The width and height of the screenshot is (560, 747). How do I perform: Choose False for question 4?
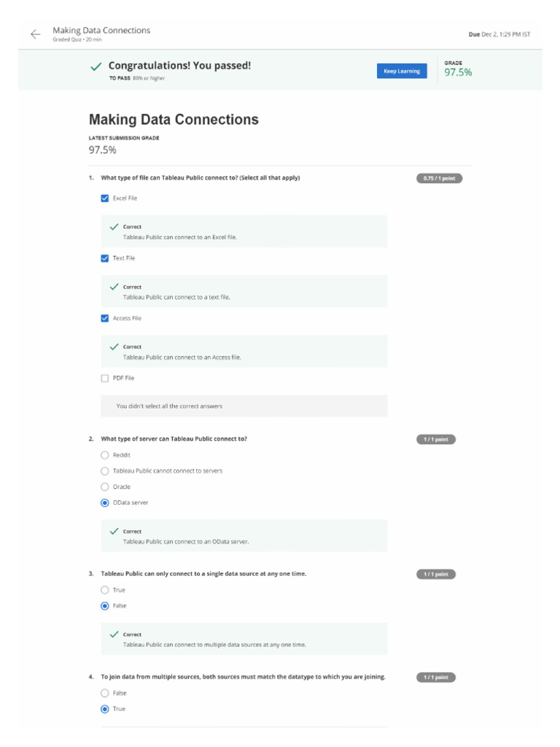click(x=105, y=693)
